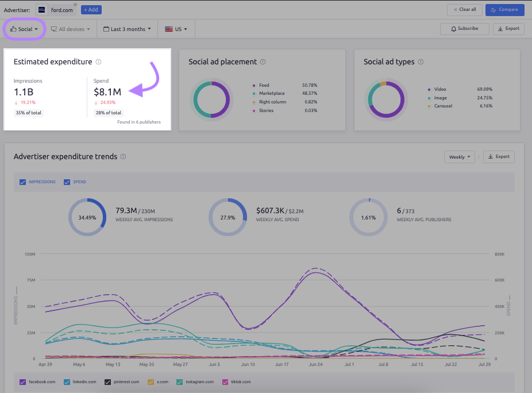Open the Social channel dropdown
The height and width of the screenshot is (393, 532).
pos(24,28)
